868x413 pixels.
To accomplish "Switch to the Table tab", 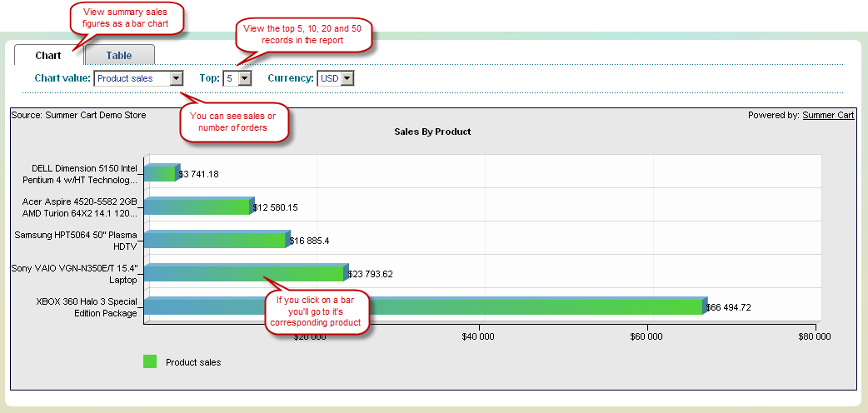I will 119,55.
